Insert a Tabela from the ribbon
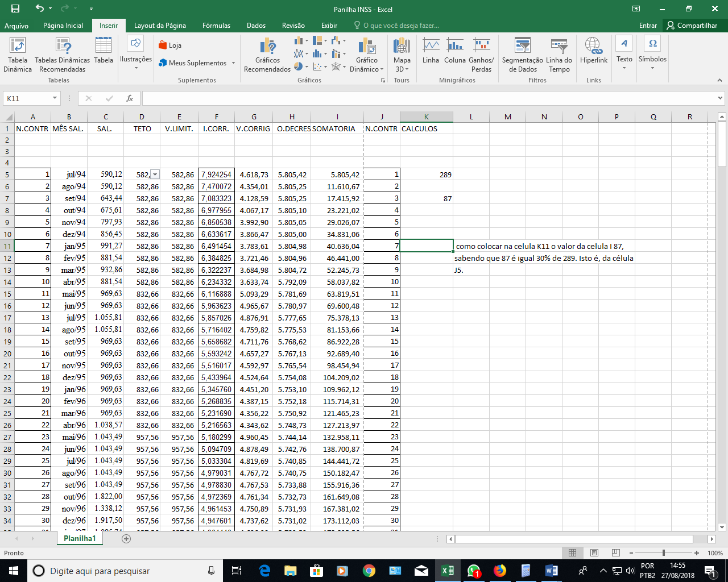The width and height of the screenshot is (728, 582). pyautogui.click(x=104, y=50)
